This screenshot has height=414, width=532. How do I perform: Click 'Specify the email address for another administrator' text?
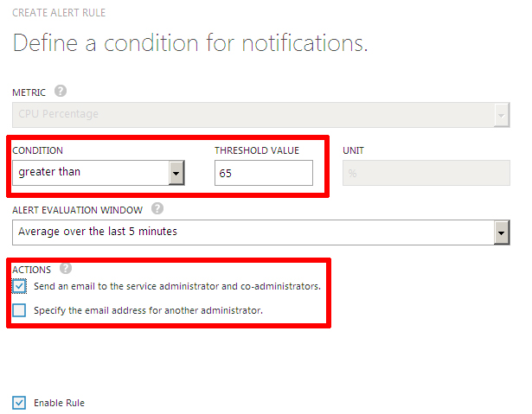tap(148, 310)
